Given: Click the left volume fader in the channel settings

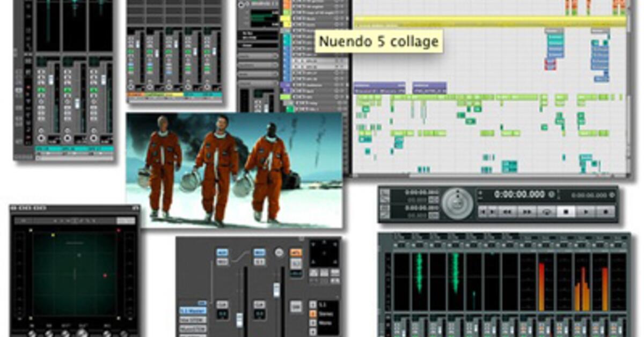Looking at the screenshot, I should click(239, 321).
